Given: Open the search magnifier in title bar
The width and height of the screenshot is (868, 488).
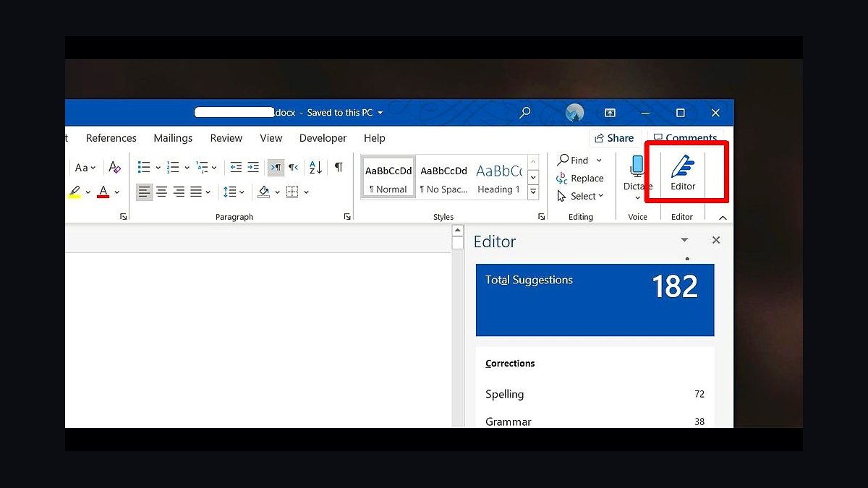Looking at the screenshot, I should coord(525,113).
